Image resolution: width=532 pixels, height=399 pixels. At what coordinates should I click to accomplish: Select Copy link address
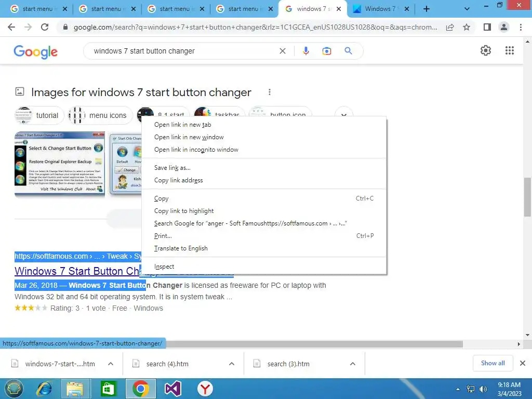[264, 180]
